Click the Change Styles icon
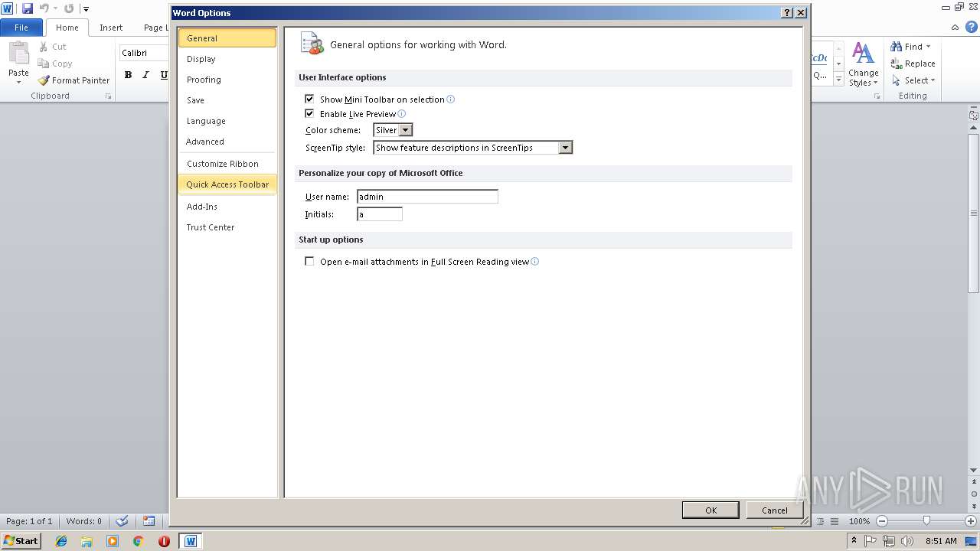This screenshot has height=551, width=980. pos(863,54)
